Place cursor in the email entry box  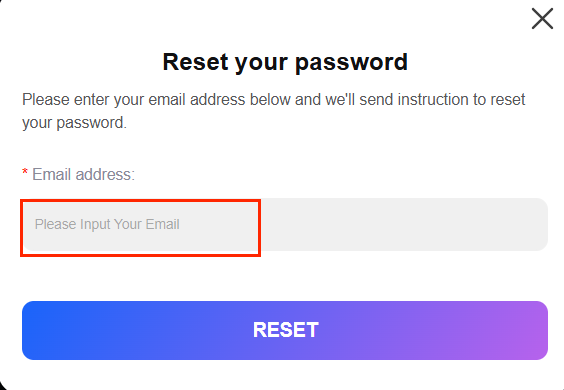[285, 225]
